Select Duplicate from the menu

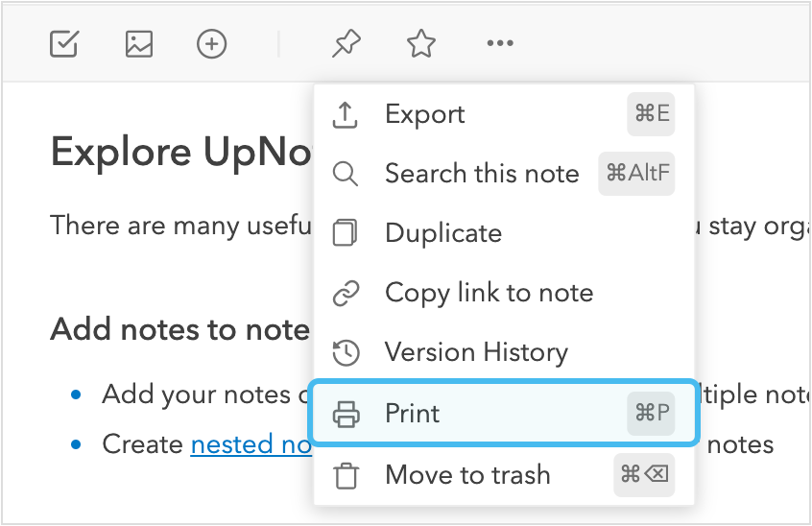[x=442, y=233]
